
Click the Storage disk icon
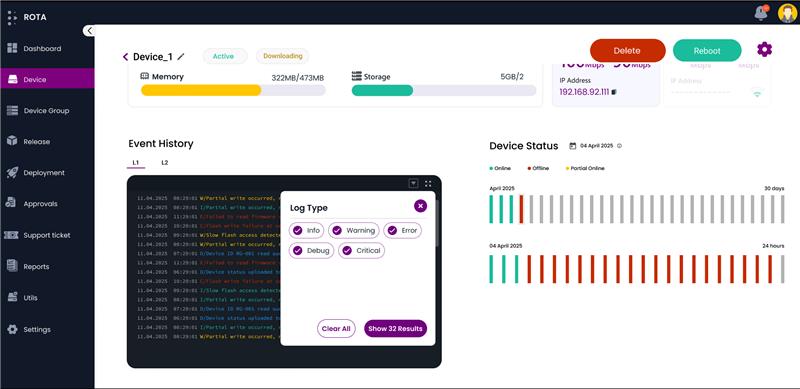pos(357,76)
